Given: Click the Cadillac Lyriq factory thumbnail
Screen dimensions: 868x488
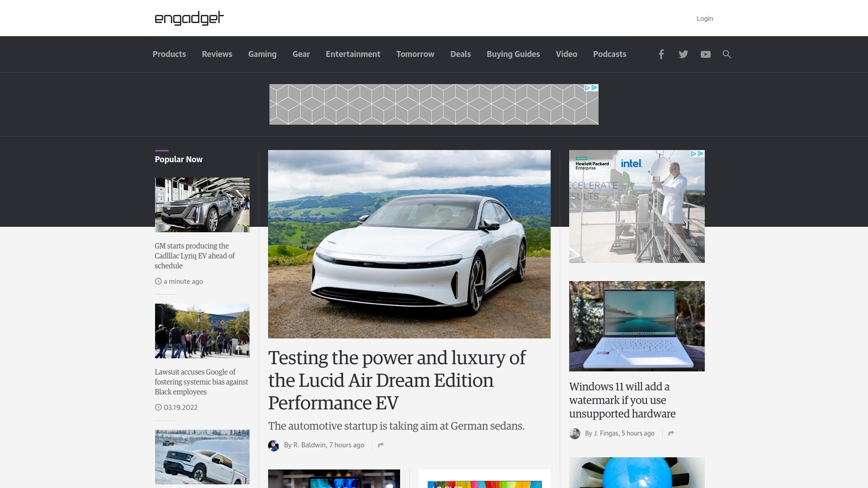Looking at the screenshot, I should [202, 205].
